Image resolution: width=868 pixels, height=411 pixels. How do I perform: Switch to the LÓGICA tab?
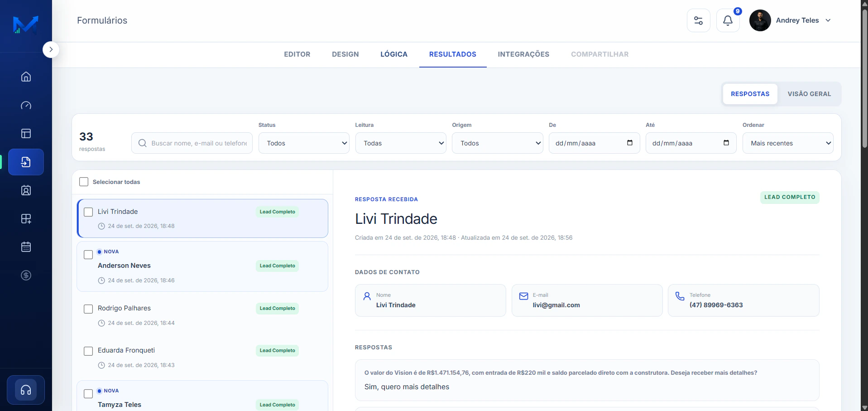[394, 54]
